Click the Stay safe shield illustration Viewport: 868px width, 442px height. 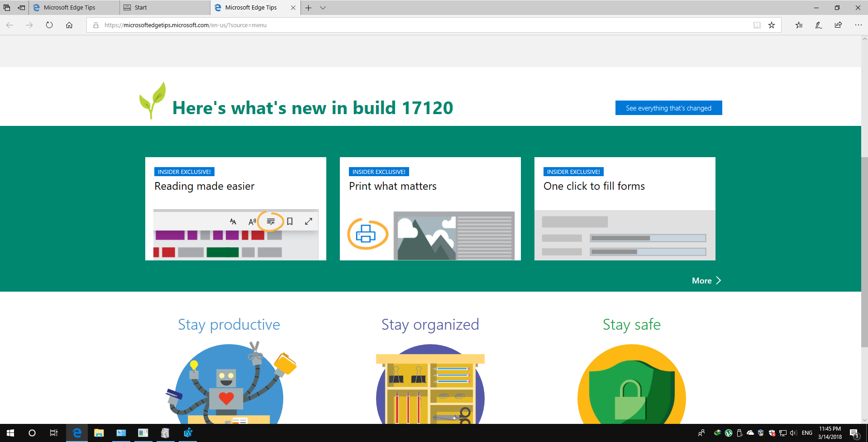[632, 384]
